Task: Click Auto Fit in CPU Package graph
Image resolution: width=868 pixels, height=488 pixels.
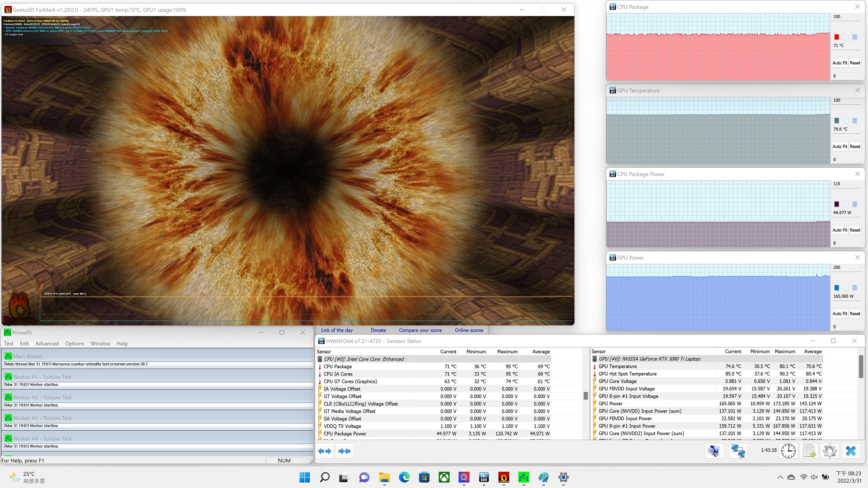Action: tap(840, 63)
